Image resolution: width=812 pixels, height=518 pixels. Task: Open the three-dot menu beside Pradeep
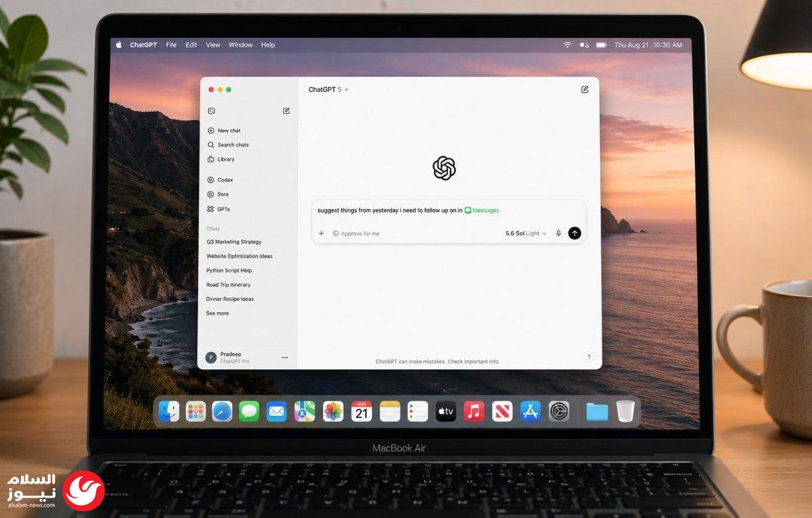[285, 358]
